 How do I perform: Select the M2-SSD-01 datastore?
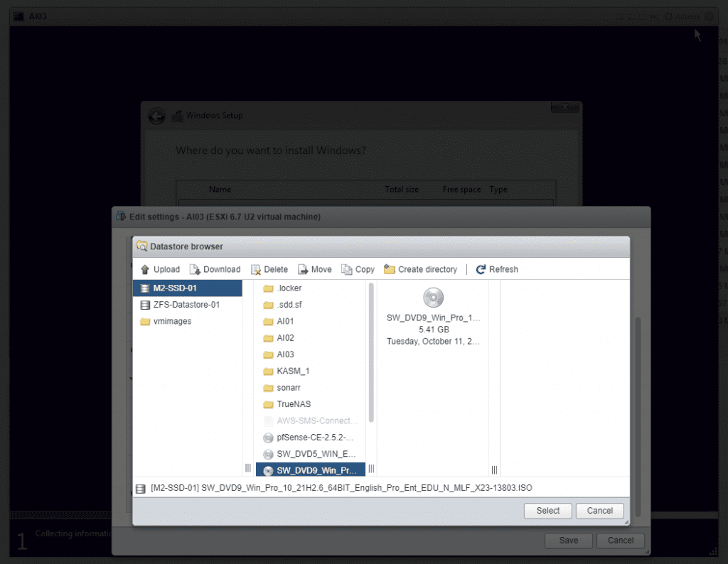188,288
